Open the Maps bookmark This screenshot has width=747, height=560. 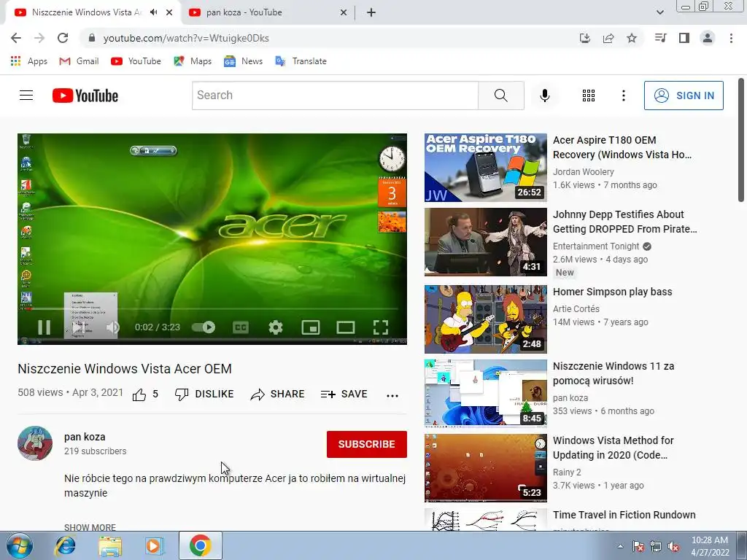pos(193,61)
